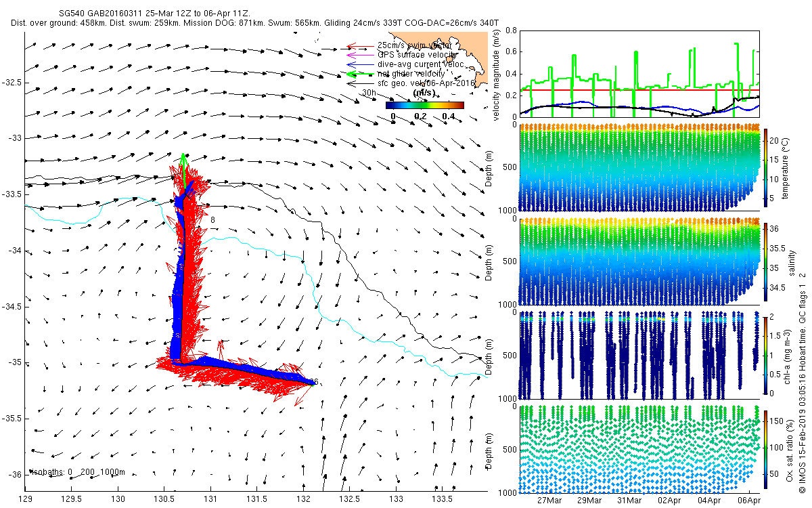Click the '36' tick on the salinity colorbar
The image size is (812, 508).
(775, 228)
